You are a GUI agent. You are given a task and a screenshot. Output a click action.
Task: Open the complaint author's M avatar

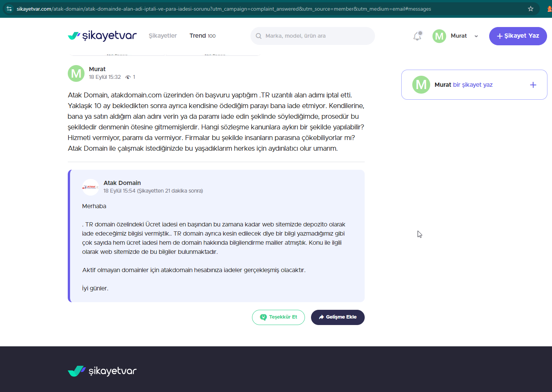tap(76, 73)
